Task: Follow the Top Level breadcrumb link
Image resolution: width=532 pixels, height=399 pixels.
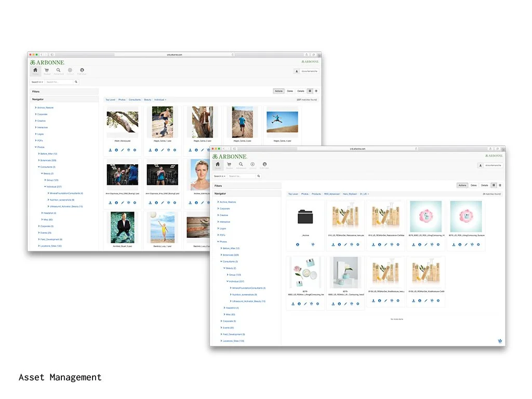Action: [294, 193]
